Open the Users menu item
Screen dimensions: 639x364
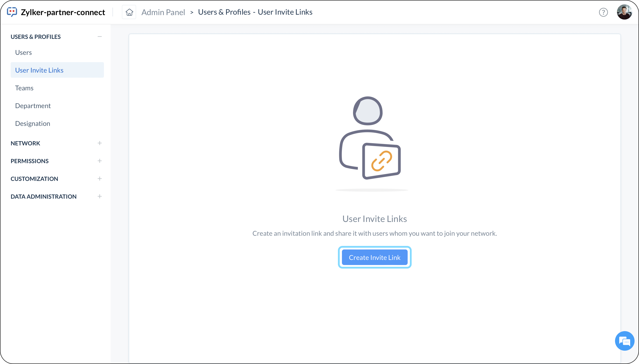pos(57,53)
